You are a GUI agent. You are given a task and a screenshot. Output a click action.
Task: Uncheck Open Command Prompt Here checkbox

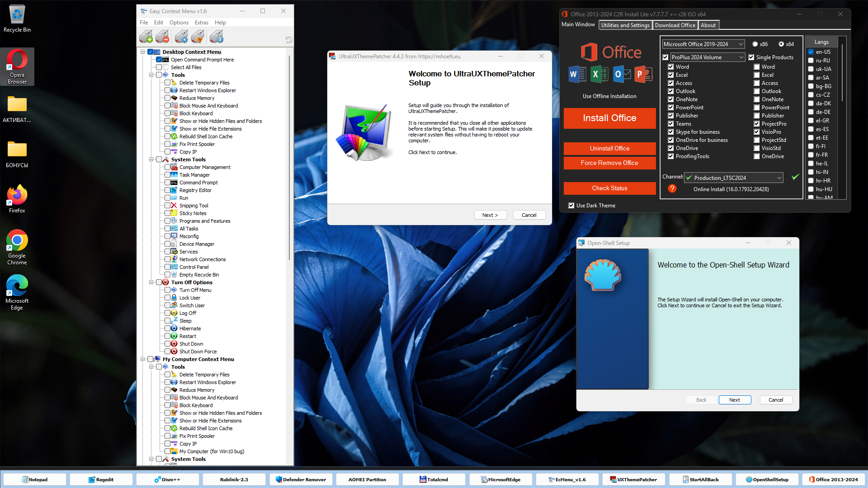[x=159, y=60]
